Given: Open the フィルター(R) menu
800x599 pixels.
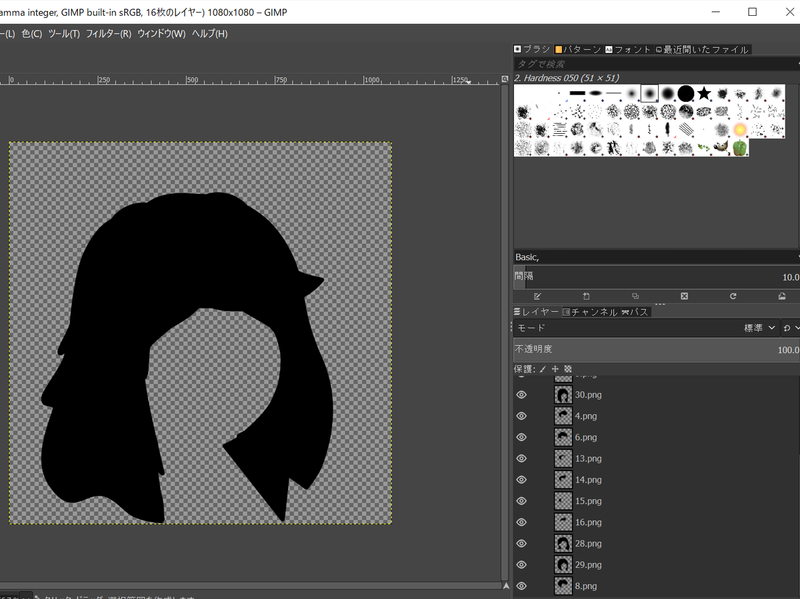Looking at the screenshot, I should (x=111, y=34).
